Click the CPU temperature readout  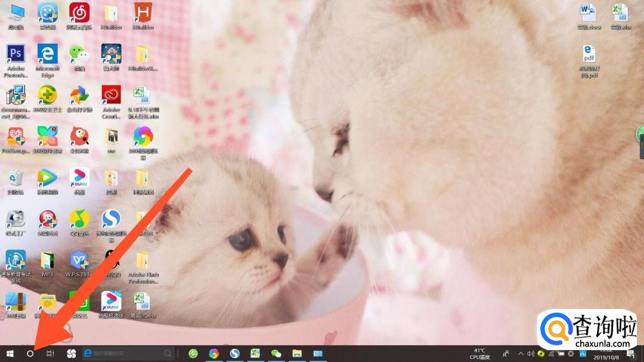point(479,354)
